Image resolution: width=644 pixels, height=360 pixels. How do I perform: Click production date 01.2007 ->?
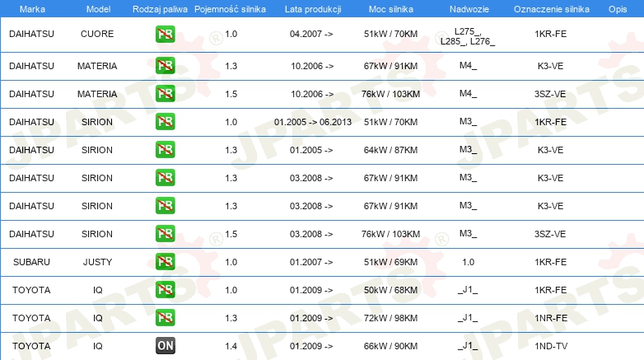coord(311,262)
